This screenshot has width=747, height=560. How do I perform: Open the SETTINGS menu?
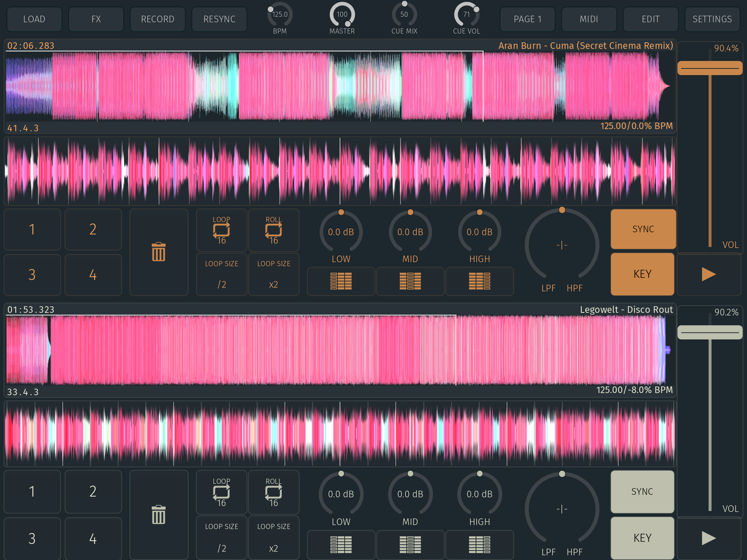coord(712,19)
